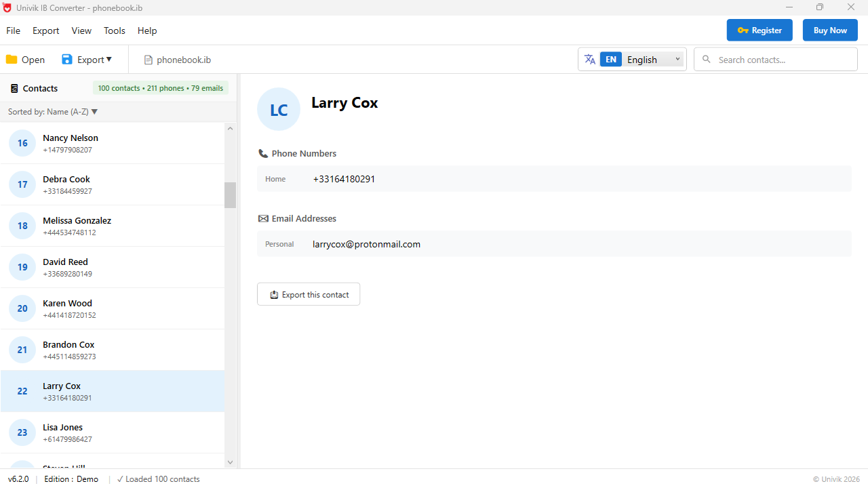
Task: Click the phone icon beside Phone Numbers
Action: 263,153
